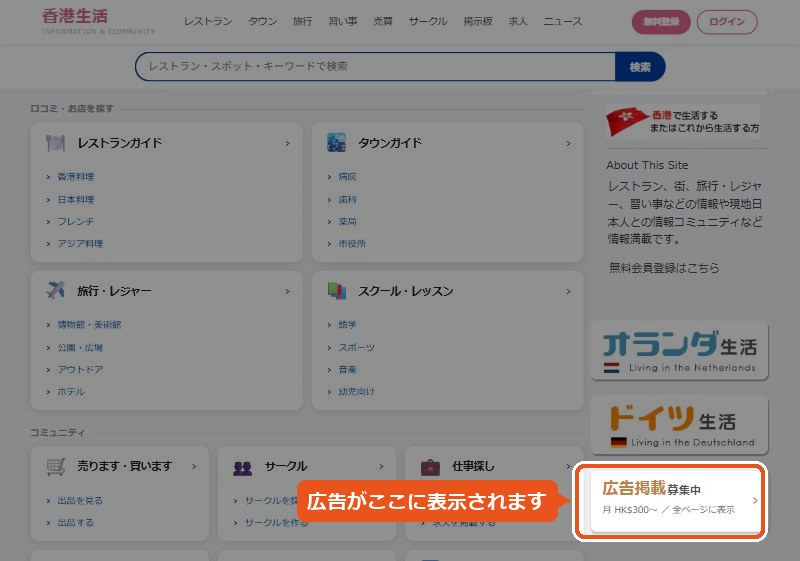Click the ログイン button
Viewport: 800px width, 561px height.
tap(727, 22)
